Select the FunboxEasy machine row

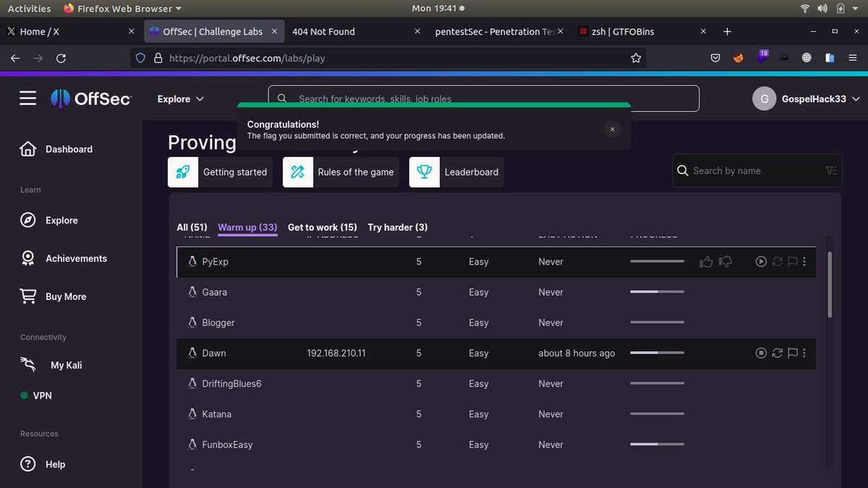[x=496, y=445]
